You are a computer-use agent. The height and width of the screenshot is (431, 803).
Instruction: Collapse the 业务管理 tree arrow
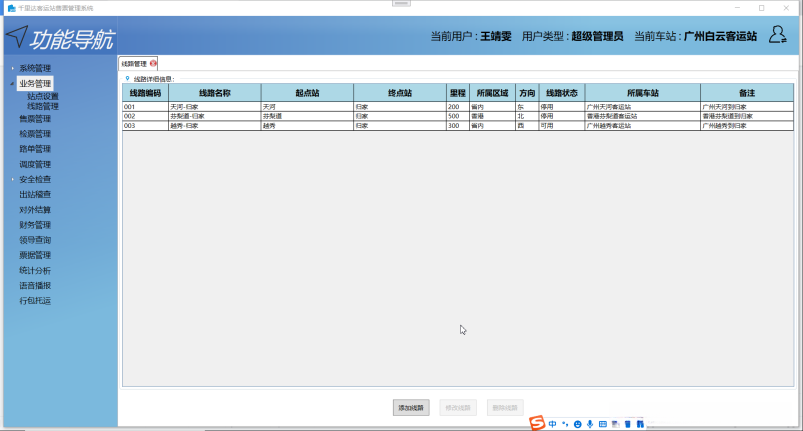click(12, 83)
